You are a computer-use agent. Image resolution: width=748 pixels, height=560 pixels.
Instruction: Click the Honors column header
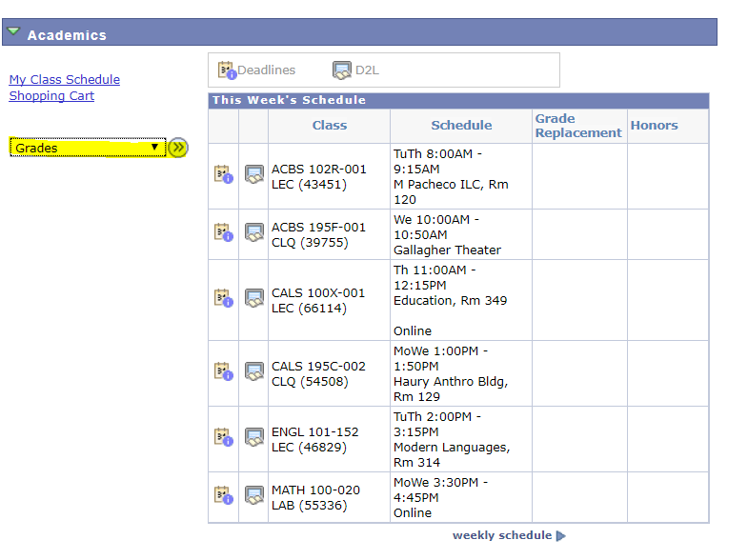[654, 126]
